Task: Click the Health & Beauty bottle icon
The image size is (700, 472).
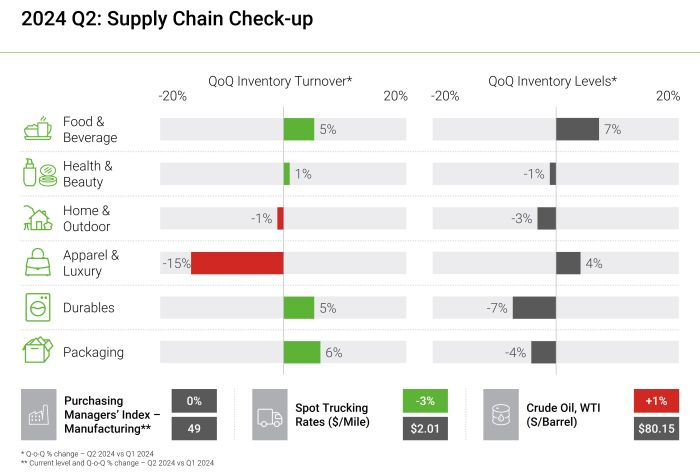Action: [x=38, y=173]
